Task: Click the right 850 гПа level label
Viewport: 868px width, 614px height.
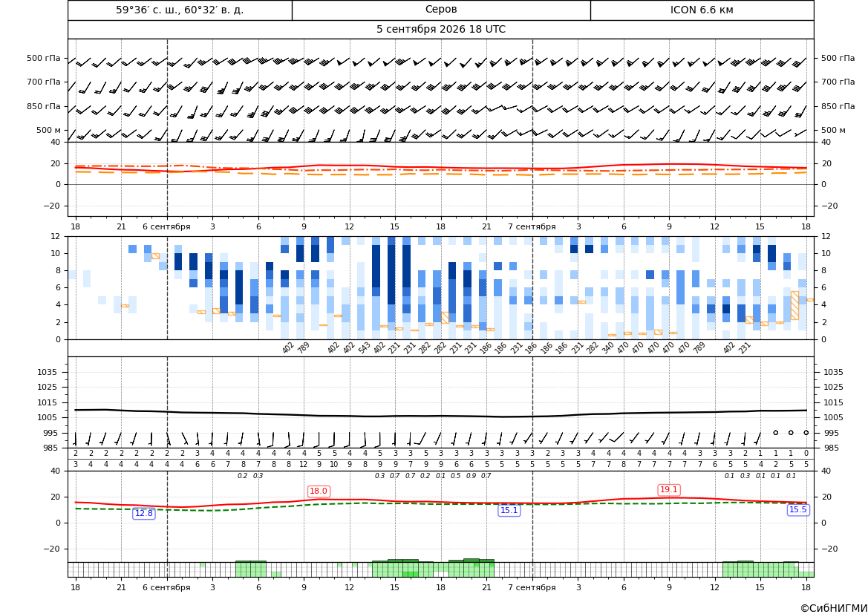Action: (838, 106)
